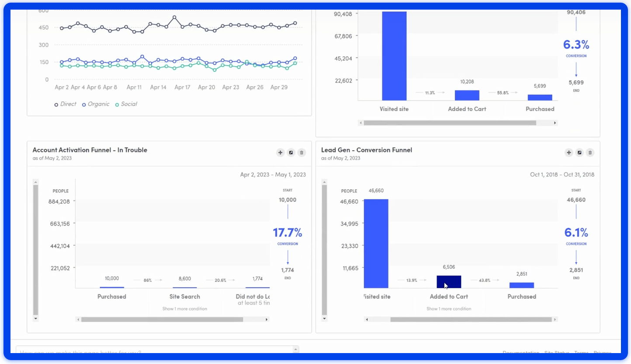This screenshot has height=364, width=631.
Task: Click the Site Status footer link
Action: coord(557,353)
